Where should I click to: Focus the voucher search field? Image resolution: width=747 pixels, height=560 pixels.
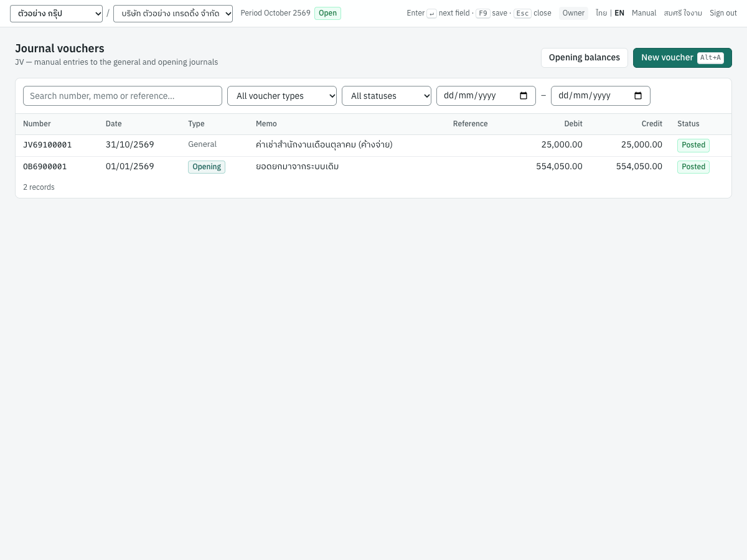[x=123, y=96]
